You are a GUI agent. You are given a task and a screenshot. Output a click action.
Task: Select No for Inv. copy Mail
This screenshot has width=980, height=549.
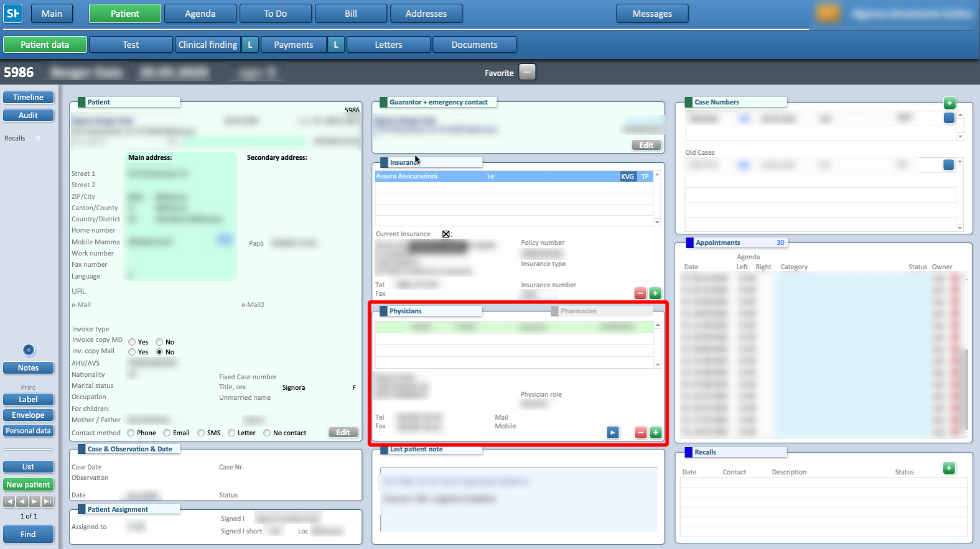click(x=159, y=352)
